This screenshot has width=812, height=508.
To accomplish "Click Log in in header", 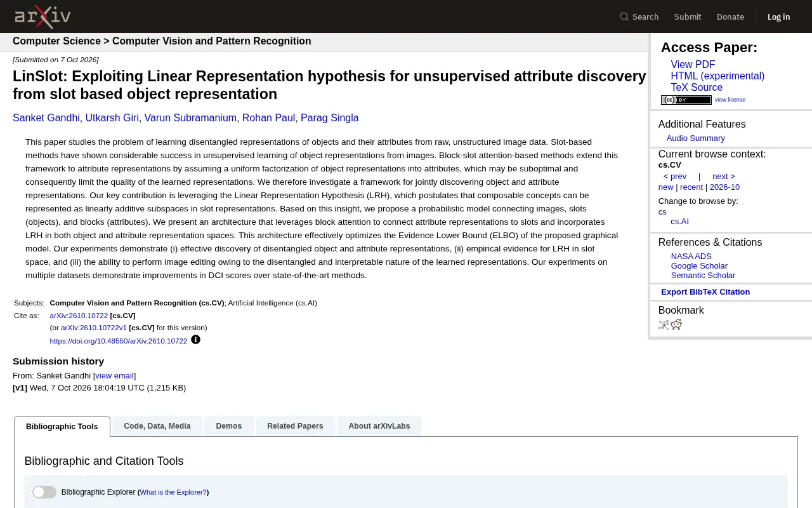I will (x=778, y=17).
